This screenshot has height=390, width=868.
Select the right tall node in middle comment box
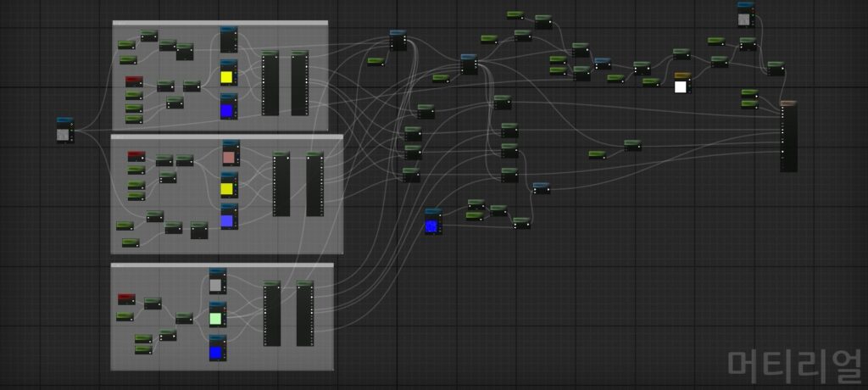pyautogui.click(x=315, y=184)
